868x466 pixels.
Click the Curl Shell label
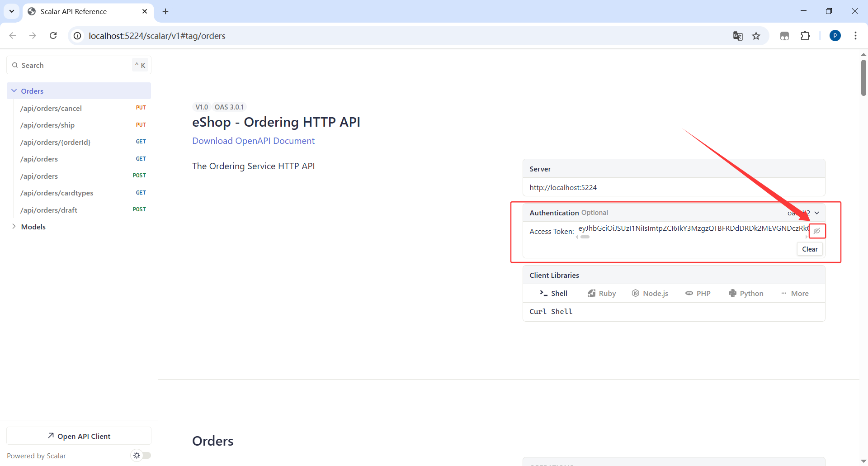551,311
